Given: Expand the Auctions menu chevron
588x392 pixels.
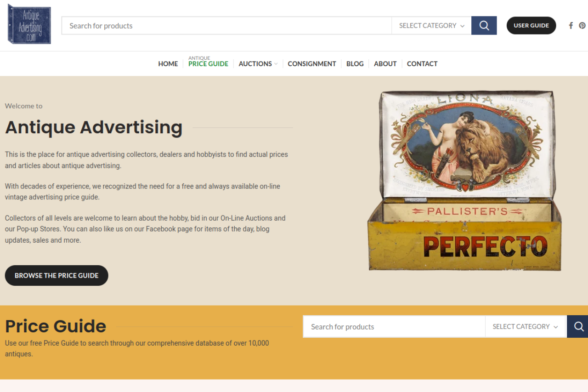Looking at the screenshot, I should [276, 64].
